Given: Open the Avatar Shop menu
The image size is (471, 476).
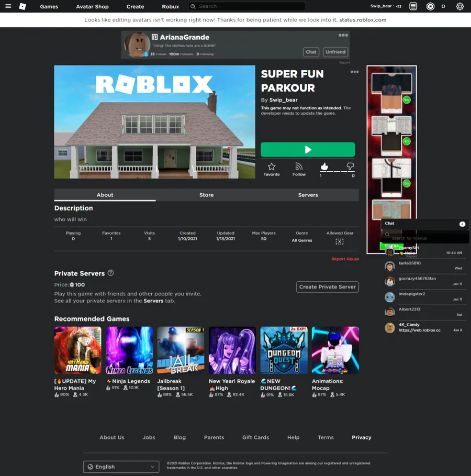Looking at the screenshot, I should point(92,6).
